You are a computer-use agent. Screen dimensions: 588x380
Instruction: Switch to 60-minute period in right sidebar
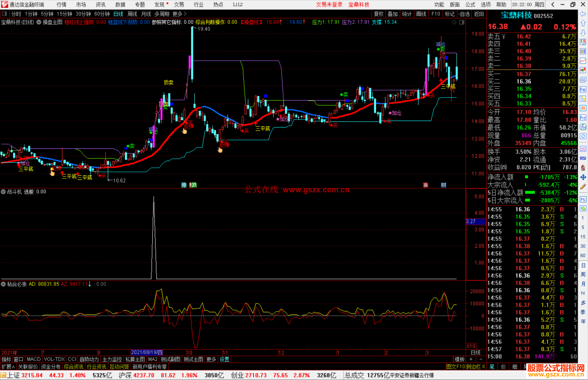(x=583, y=256)
